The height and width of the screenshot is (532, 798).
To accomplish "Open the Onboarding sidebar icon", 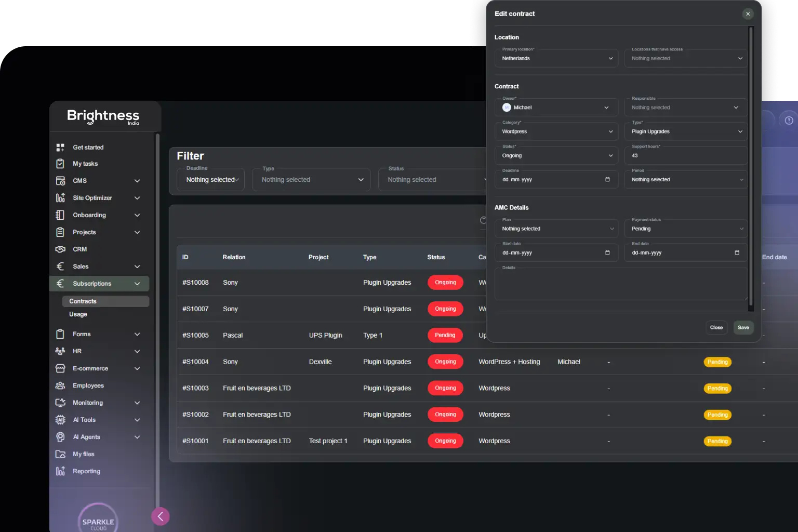I will (x=60, y=215).
